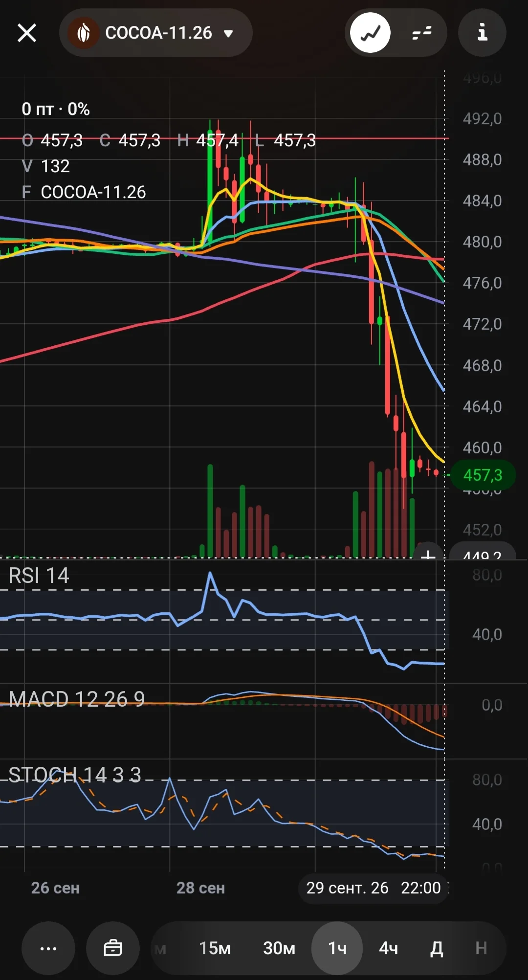
Task: Select the 15м timeframe tab
Action: [215, 948]
